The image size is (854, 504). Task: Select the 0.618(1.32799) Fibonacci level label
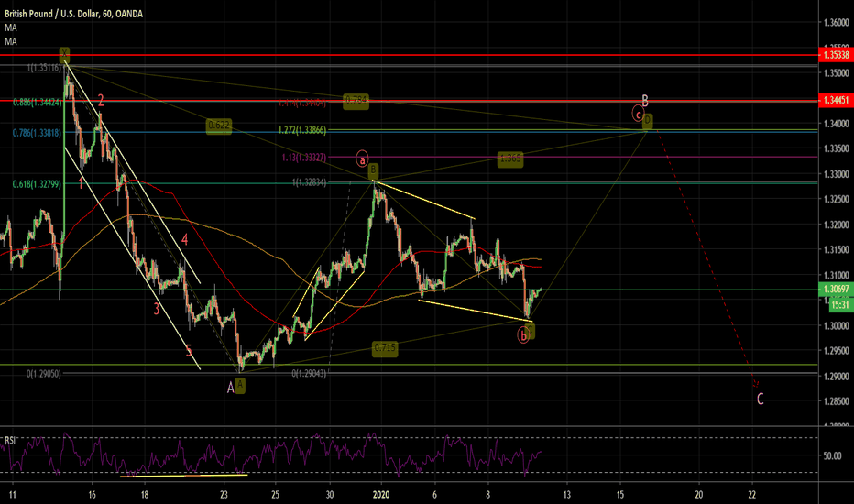pyautogui.click(x=37, y=184)
